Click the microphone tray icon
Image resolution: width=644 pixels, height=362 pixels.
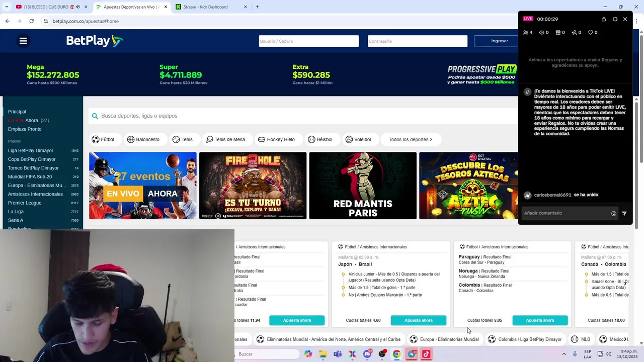pyautogui.click(x=575, y=354)
